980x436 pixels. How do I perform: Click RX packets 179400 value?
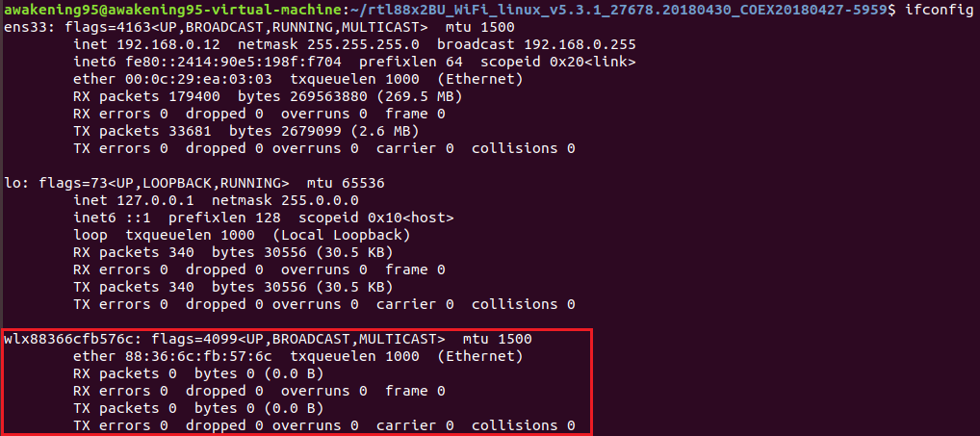[193, 97]
